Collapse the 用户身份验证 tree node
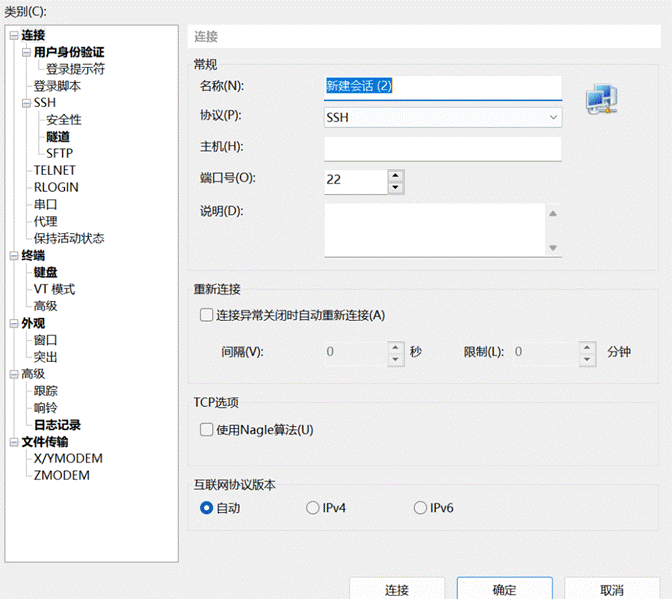The image size is (672, 599). click(x=26, y=52)
